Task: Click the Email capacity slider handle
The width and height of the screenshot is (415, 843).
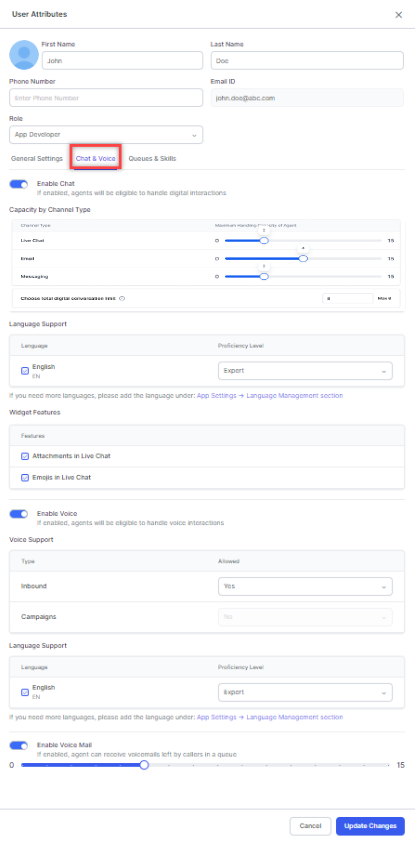Action: (x=303, y=259)
